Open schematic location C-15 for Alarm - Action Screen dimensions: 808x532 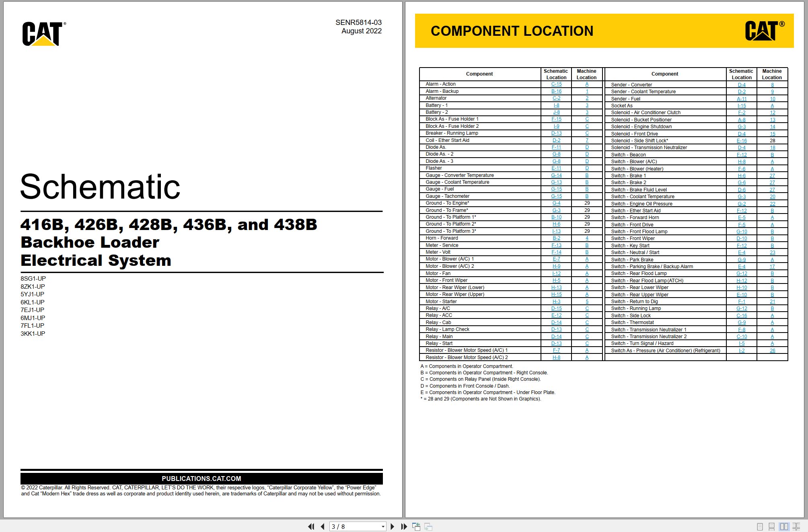pyautogui.click(x=556, y=84)
